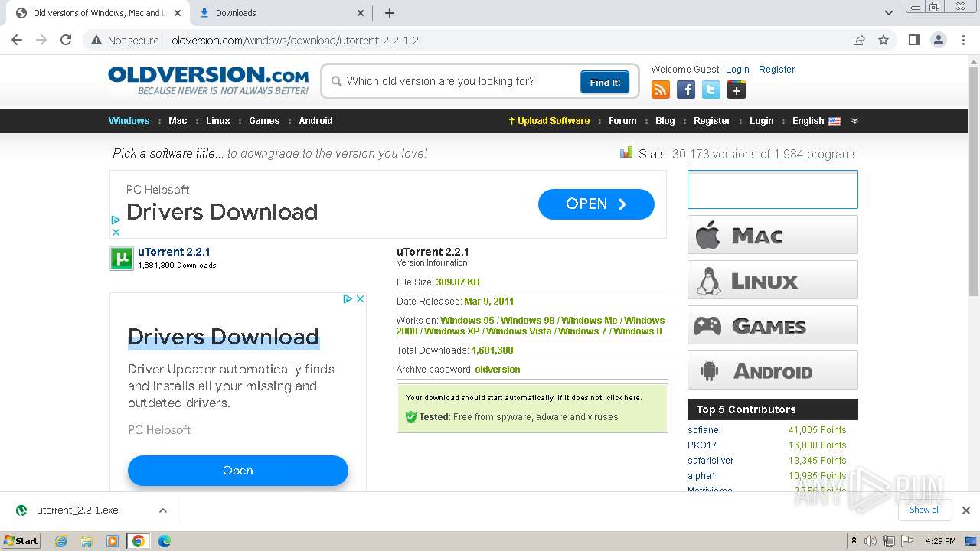Click the uTorrent logo thumbnail

tap(122, 259)
